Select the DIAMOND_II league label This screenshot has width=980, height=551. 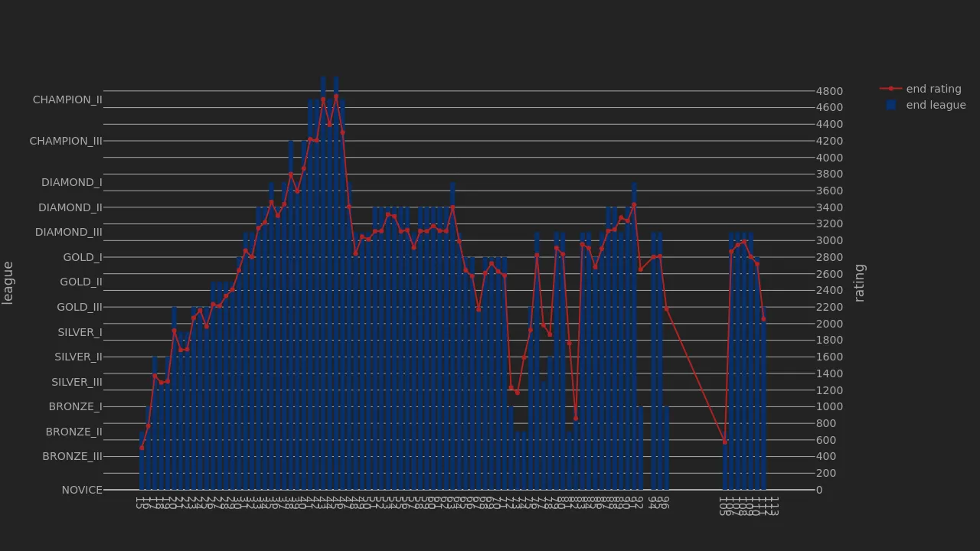70,207
